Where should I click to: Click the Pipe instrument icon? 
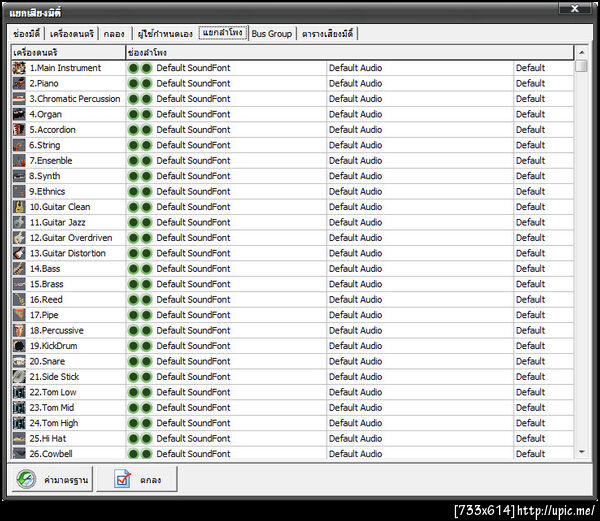(19, 315)
